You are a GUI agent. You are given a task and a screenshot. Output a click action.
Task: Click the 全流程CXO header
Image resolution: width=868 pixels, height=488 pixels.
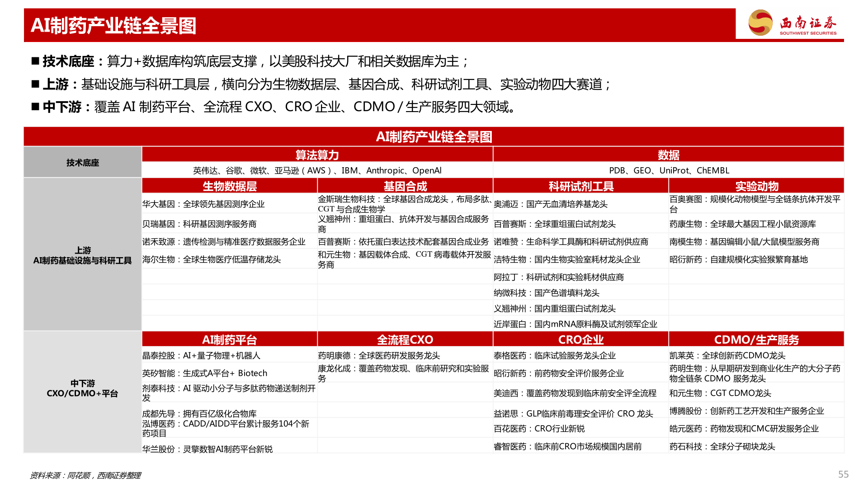pyautogui.click(x=405, y=339)
